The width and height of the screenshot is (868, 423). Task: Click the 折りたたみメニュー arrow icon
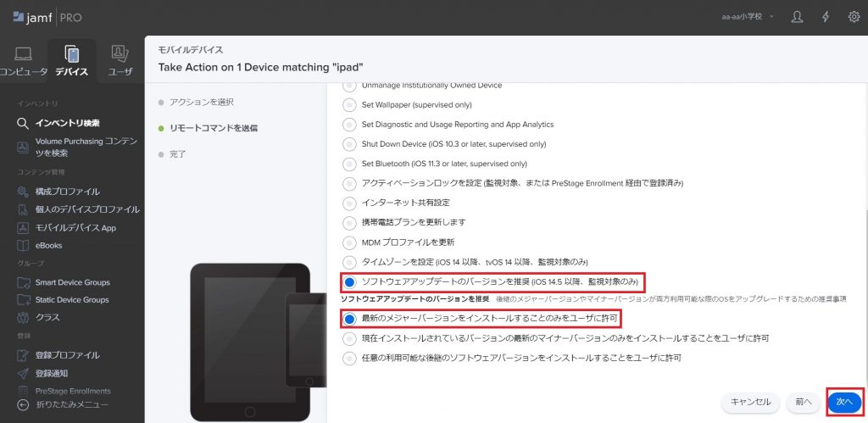tap(23, 404)
